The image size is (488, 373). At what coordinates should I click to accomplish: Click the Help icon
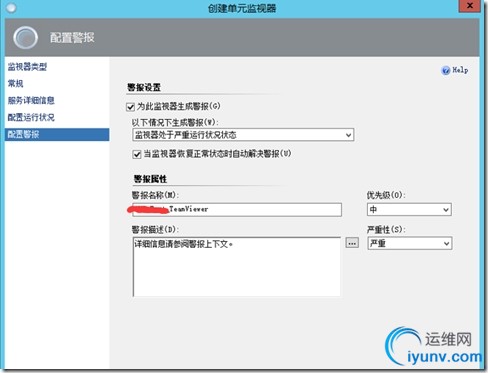point(445,70)
